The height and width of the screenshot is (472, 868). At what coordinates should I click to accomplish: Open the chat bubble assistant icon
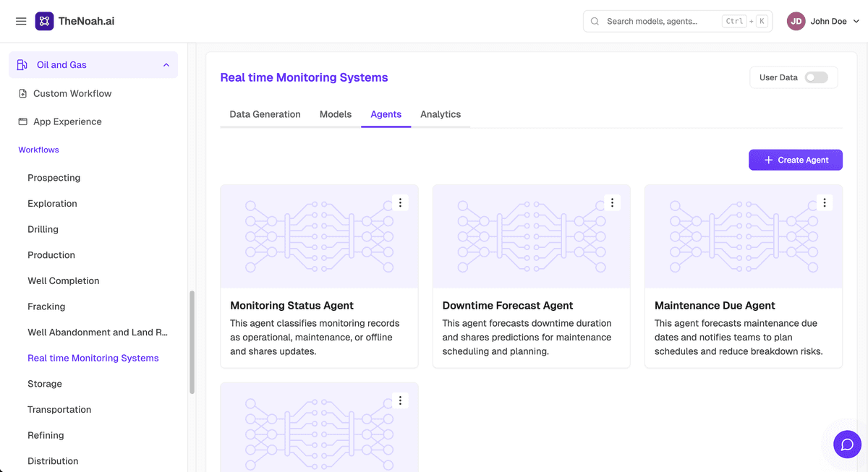[x=847, y=445]
